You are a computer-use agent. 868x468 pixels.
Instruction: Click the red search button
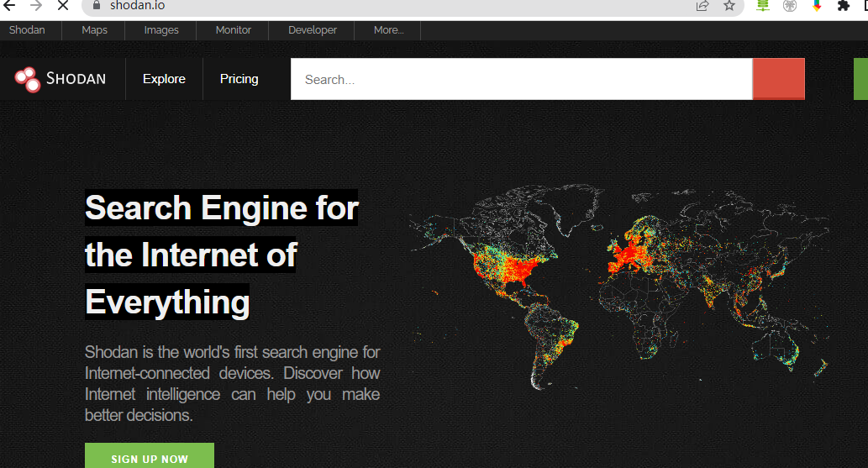pyautogui.click(x=778, y=79)
